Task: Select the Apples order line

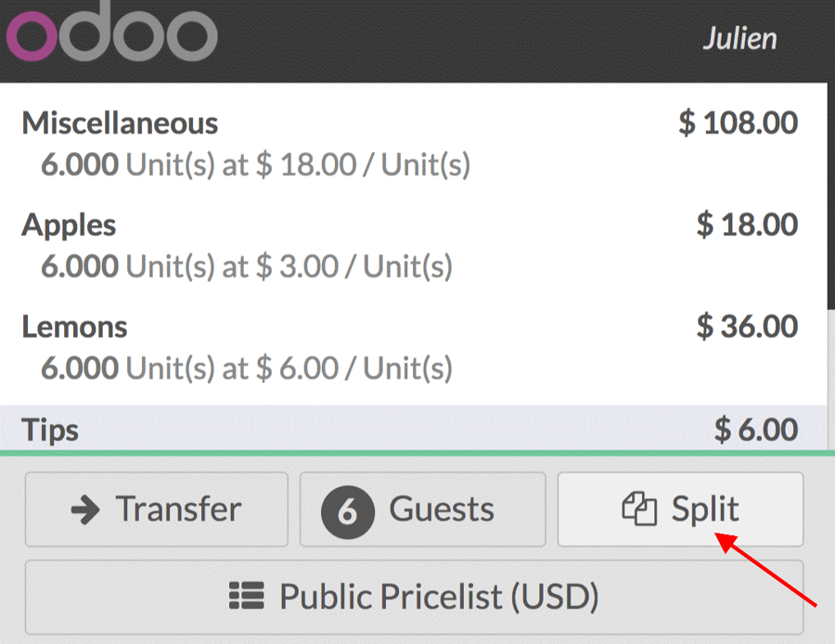Action: click(371, 241)
